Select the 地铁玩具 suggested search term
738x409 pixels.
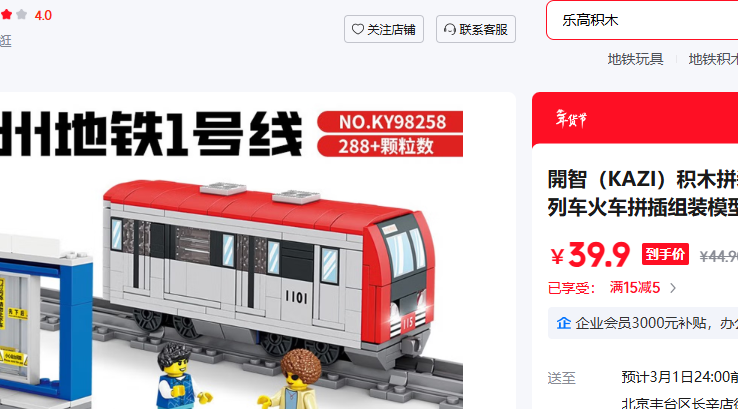click(635, 59)
